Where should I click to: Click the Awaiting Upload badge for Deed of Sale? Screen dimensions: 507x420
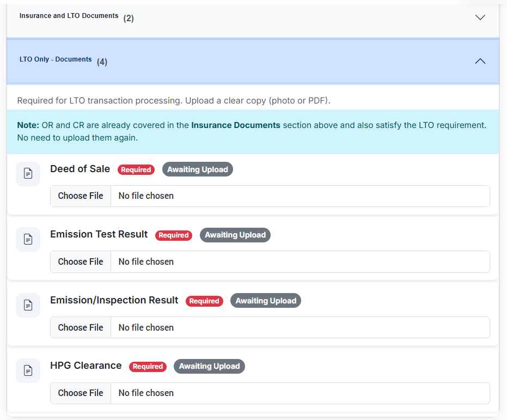point(197,169)
